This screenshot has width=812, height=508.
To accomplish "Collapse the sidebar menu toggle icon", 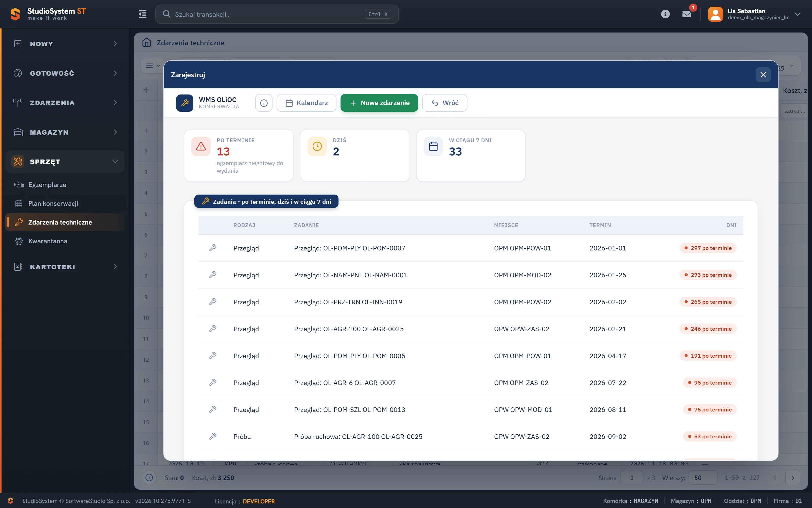I will [143, 14].
